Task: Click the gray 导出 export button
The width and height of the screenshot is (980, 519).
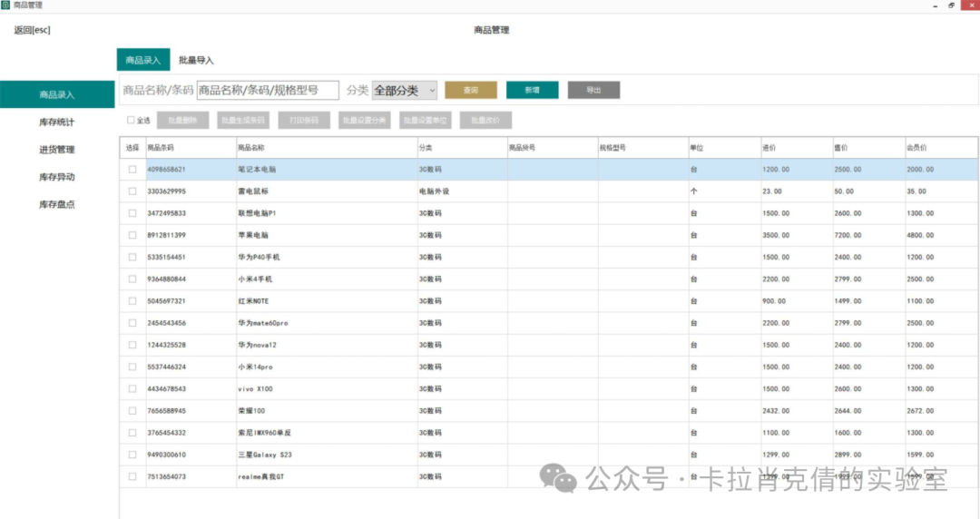Action: [x=593, y=90]
